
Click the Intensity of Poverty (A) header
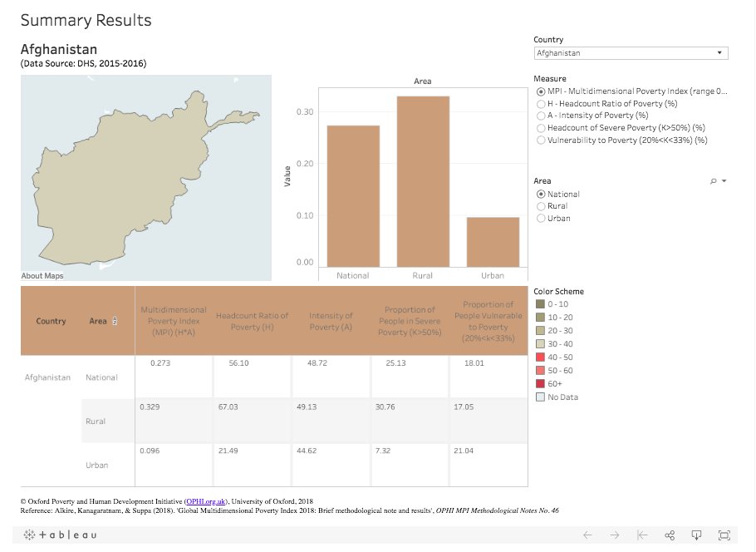click(331, 321)
